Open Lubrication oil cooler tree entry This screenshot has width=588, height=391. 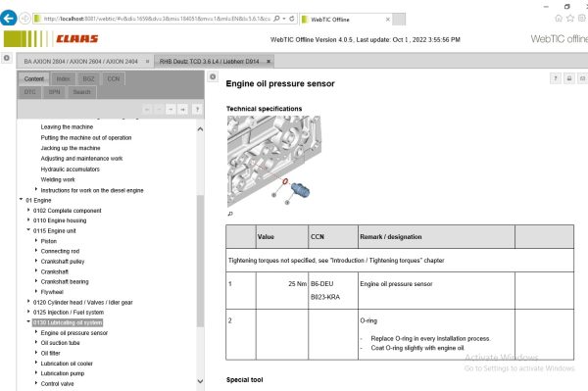click(x=67, y=364)
